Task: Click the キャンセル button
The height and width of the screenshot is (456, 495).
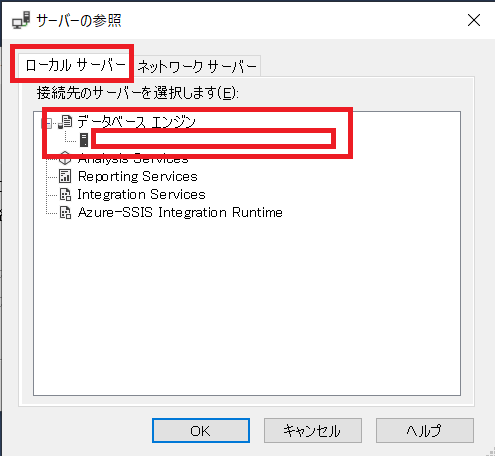Action: click(x=313, y=431)
